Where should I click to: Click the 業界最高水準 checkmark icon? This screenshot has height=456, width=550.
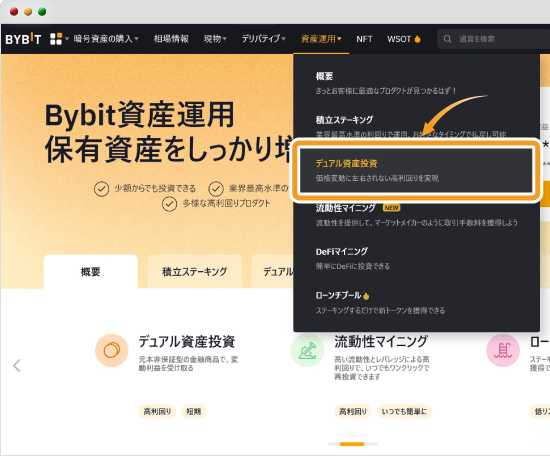pos(216,189)
